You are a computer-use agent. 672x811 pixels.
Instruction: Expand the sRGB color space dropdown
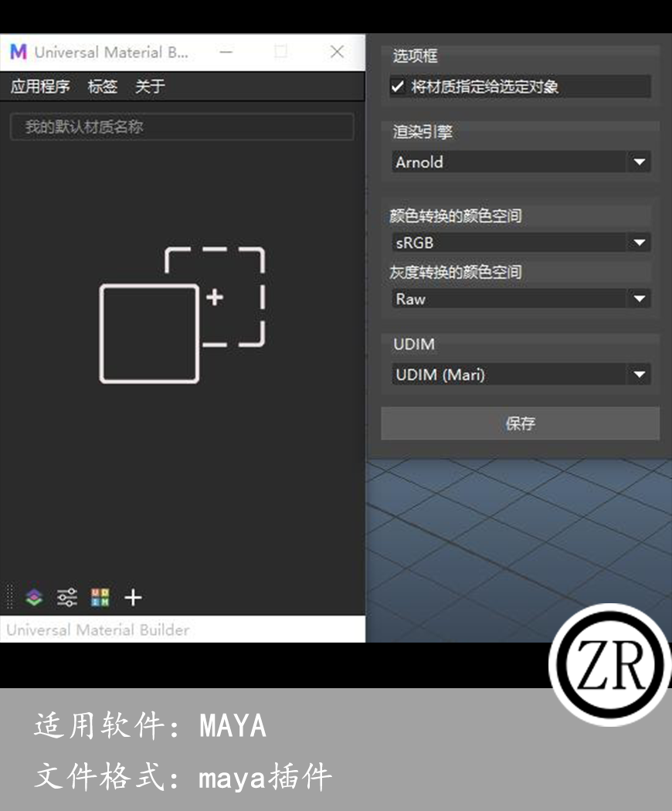click(x=519, y=243)
